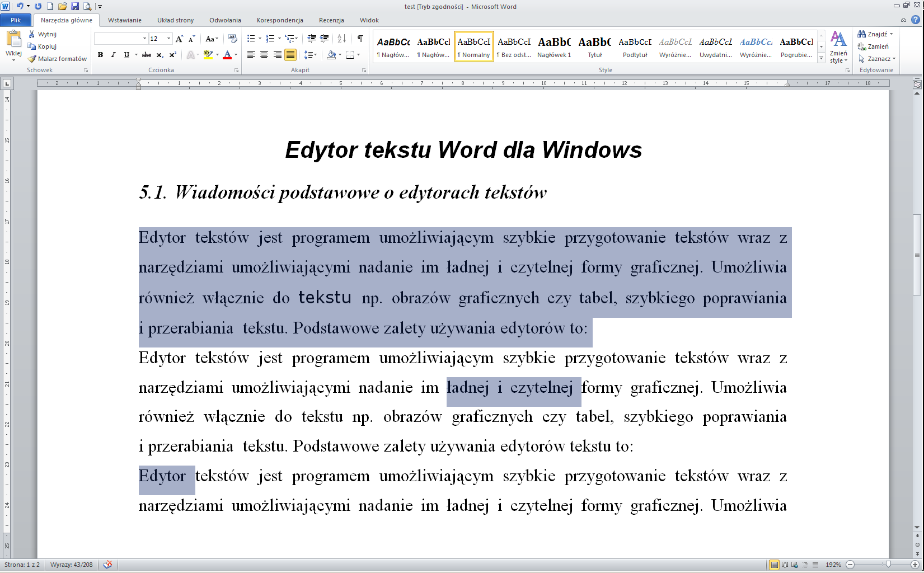Toggle display of paragraph marks
The height and width of the screenshot is (573, 924).
[360, 39]
